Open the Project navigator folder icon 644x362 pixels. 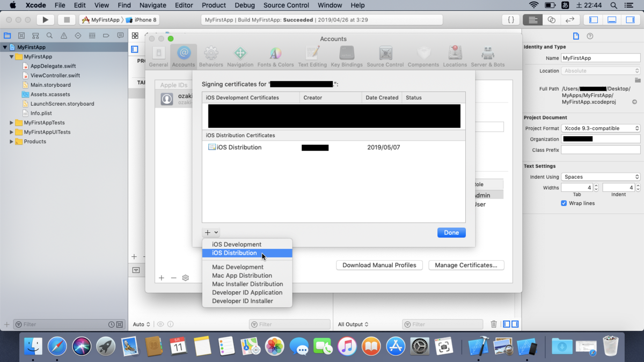[x=8, y=36]
